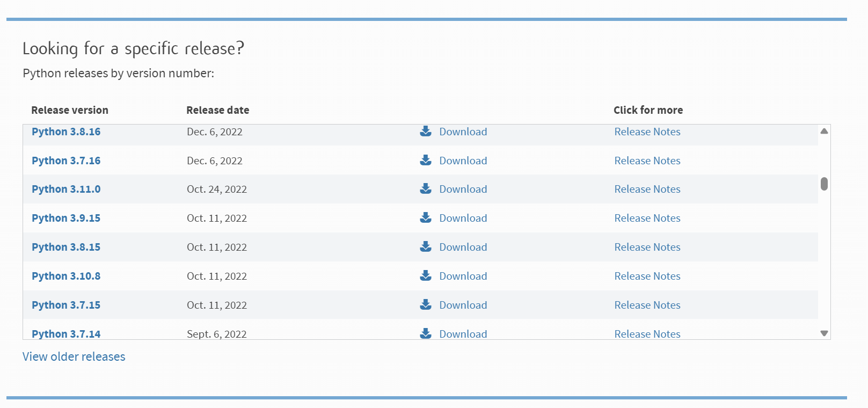
Task: Click 'Python releases by version number:' text
Action: [x=118, y=73]
